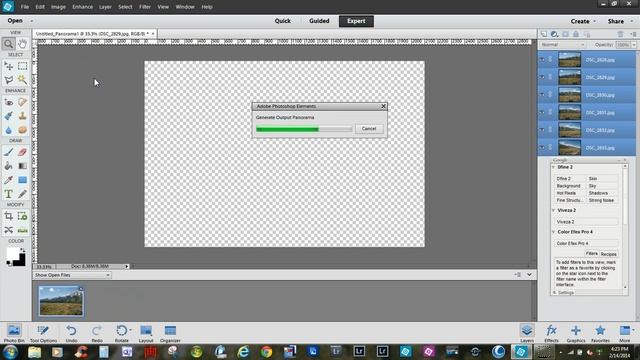Screen dimensions: 640x360
Task: Select the Clone Stamp tool
Action: click(22, 116)
